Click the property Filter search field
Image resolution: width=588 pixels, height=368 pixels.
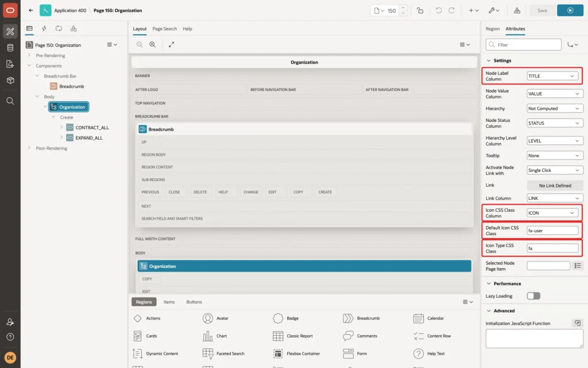(524, 45)
